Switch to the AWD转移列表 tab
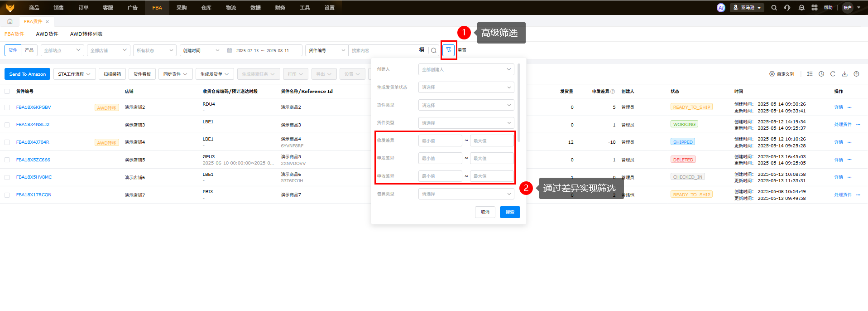The image size is (868, 311). point(86,34)
